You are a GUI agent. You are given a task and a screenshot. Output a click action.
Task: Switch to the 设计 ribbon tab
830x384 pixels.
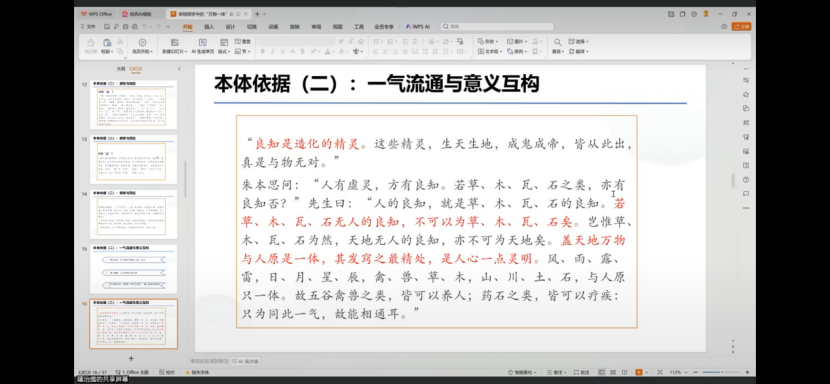click(x=230, y=26)
